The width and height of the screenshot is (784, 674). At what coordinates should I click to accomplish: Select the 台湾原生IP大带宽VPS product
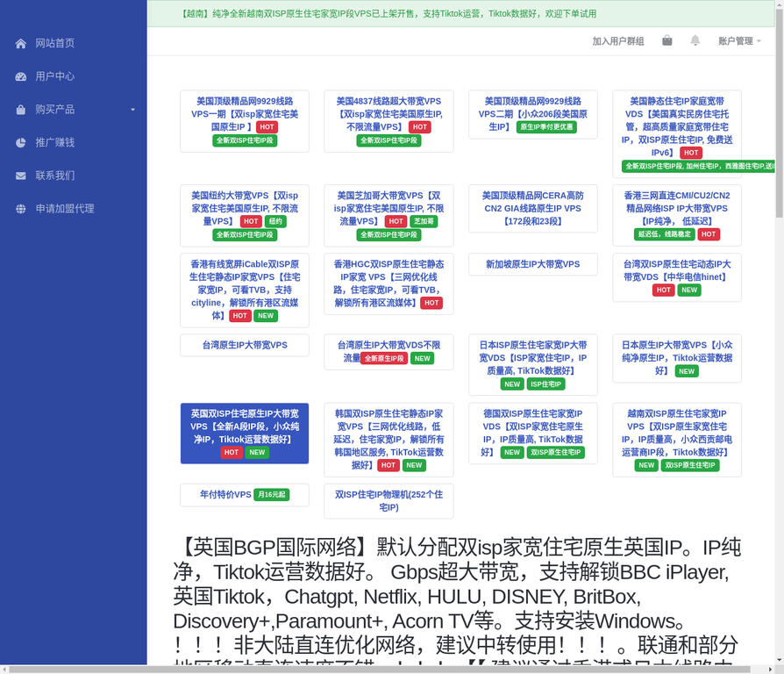pos(245,345)
